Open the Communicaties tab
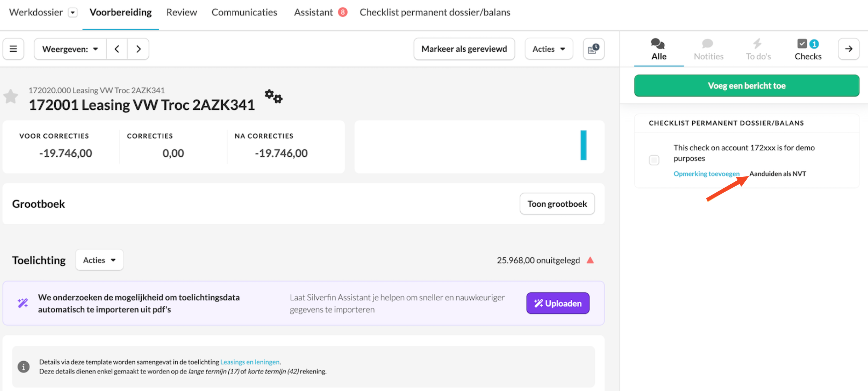This screenshot has height=391, width=868. pyautogui.click(x=244, y=12)
